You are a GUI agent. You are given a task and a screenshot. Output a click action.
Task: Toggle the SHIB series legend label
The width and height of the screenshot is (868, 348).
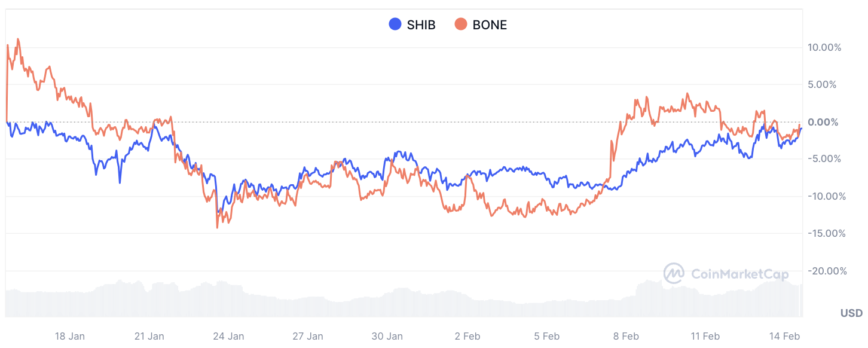point(421,25)
